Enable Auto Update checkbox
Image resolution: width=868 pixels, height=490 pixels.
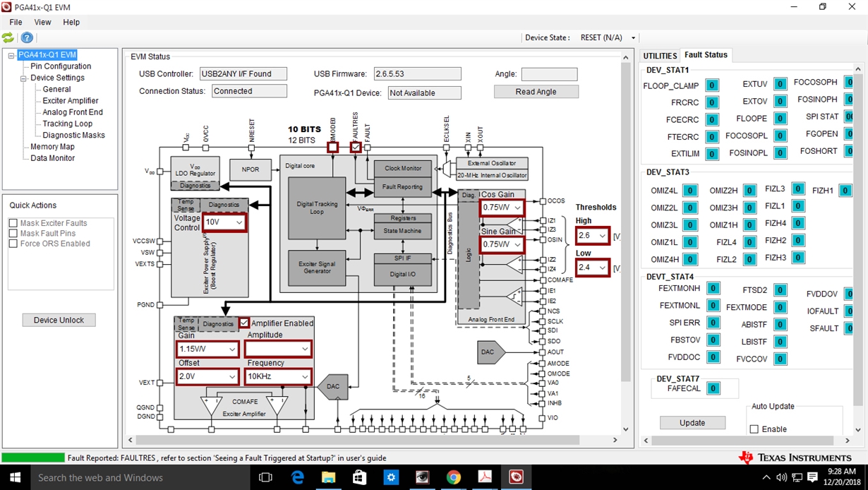[x=754, y=429]
